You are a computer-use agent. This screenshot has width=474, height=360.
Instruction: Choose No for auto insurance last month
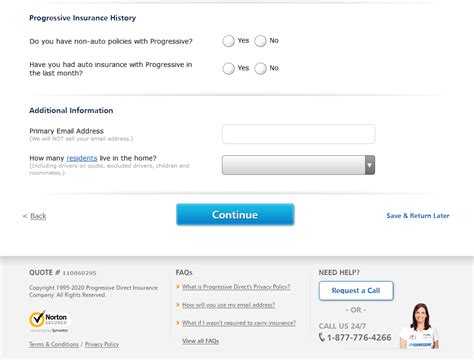click(x=260, y=68)
